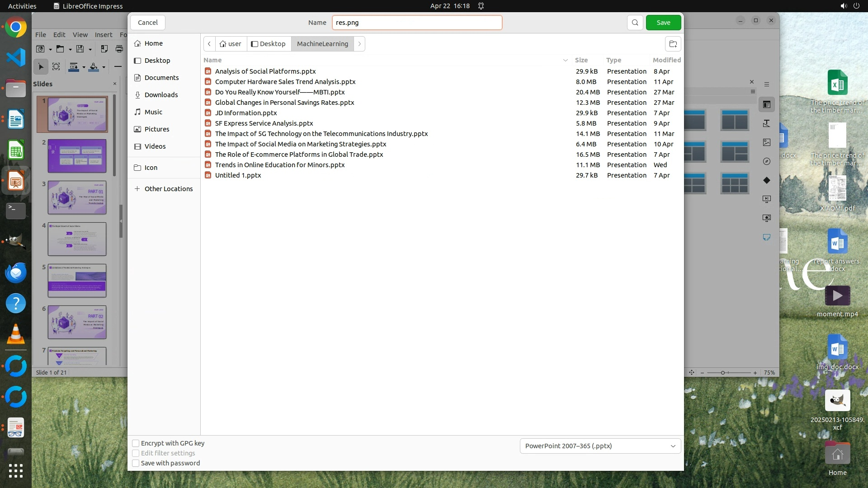
Task: Click the back arrow in path bar
Action: pyautogui.click(x=209, y=44)
